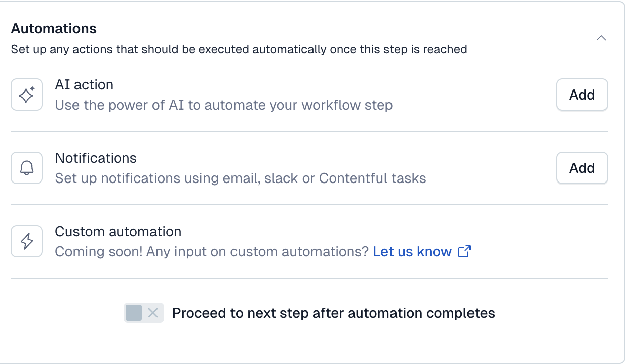This screenshot has height=364, width=626.
Task: Collapse the Automations section using the chevron
Action: pos(601,38)
